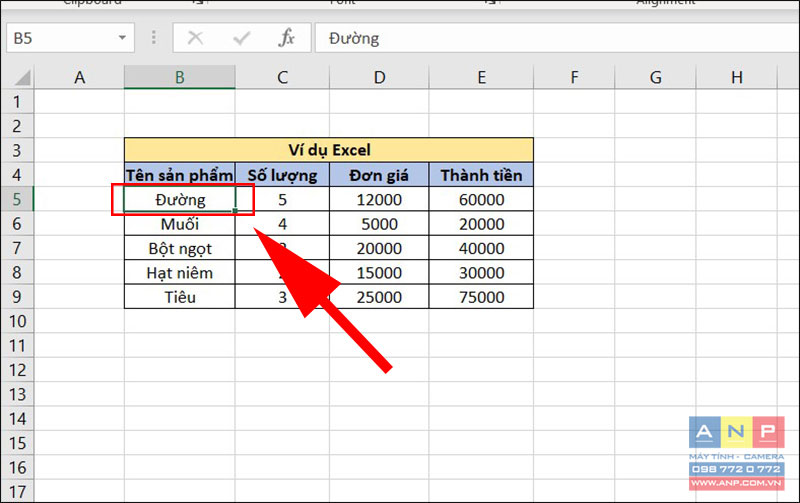Select row 15 header
The height and width of the screenshot is (503, 800).
(17, 443)
